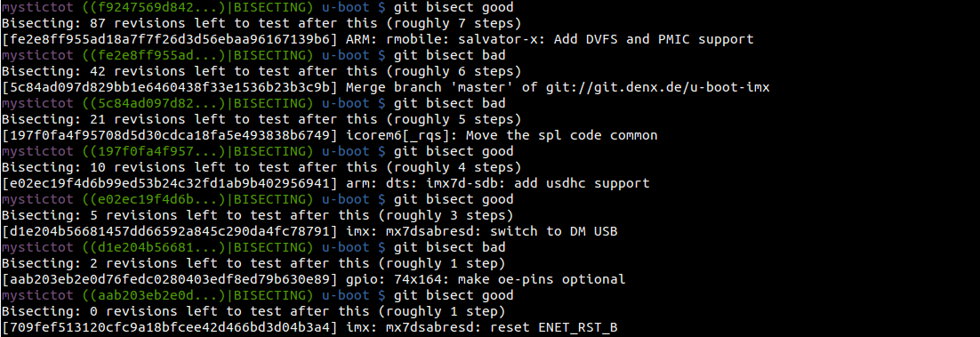
Task: Click commit hash 709fef513120cfc9a18bfcee42d466bd3d04b3a4
Action: click(x=169, y=327)
